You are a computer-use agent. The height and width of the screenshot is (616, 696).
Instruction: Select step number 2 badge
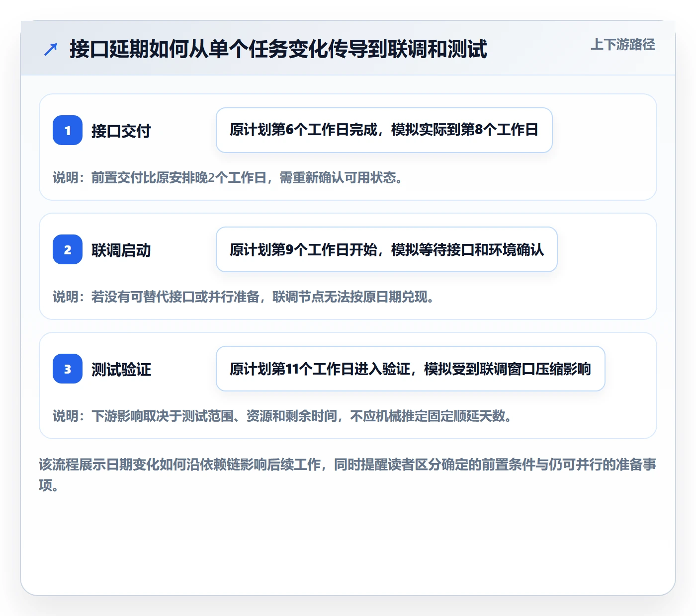tap(68, 249)
